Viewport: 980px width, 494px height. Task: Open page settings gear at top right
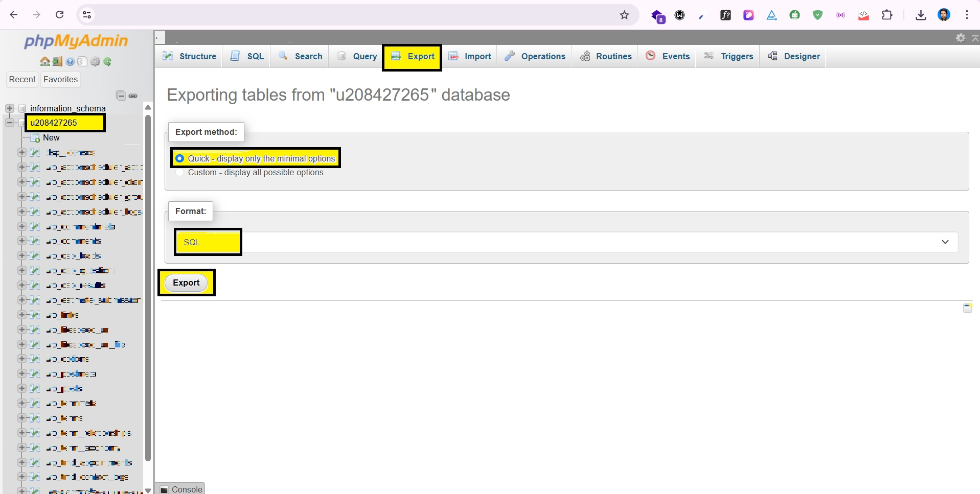(961, 38)
